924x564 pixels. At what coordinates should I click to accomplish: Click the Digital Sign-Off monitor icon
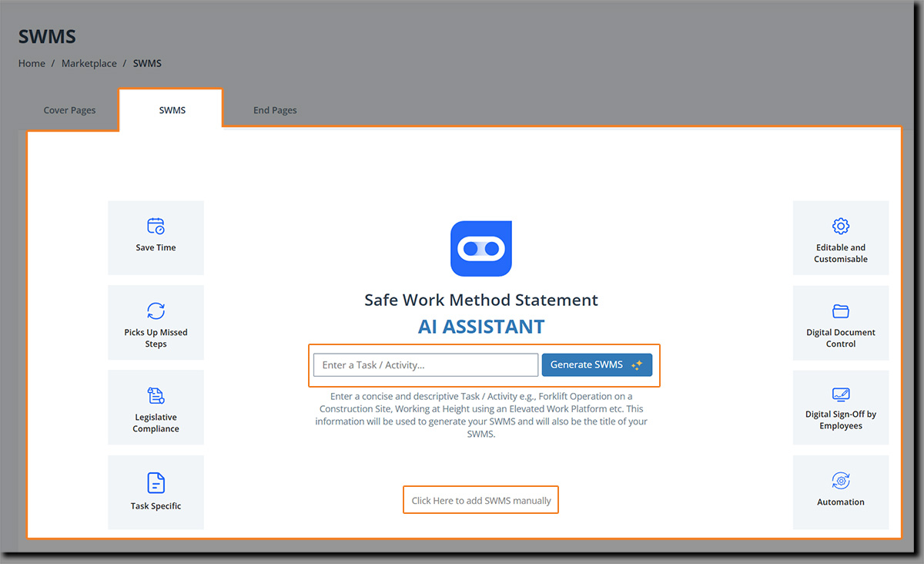tap(841, 394)
